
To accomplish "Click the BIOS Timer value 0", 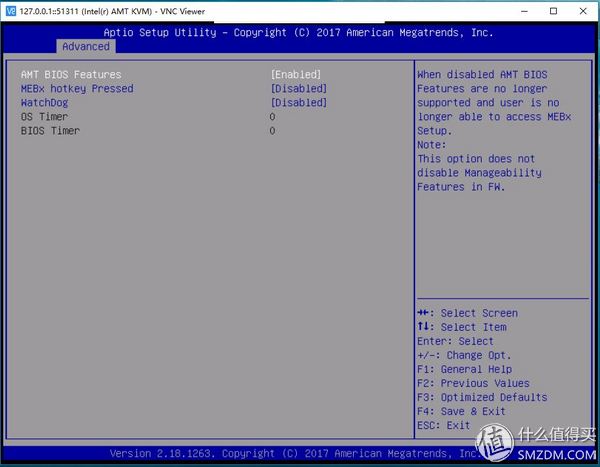I will (272, 131).
